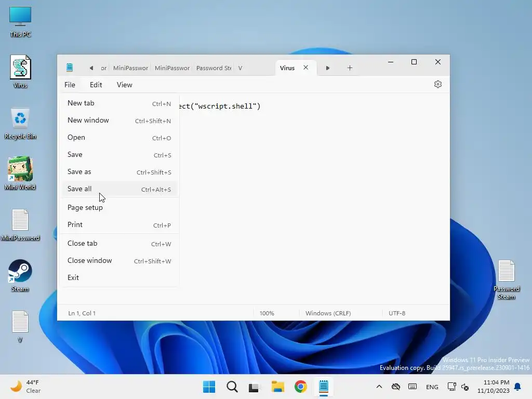Viewport: 532px width, 399px height.
Task: Click the Notepad app icon in title bar
Action: [x=70, y=68]
